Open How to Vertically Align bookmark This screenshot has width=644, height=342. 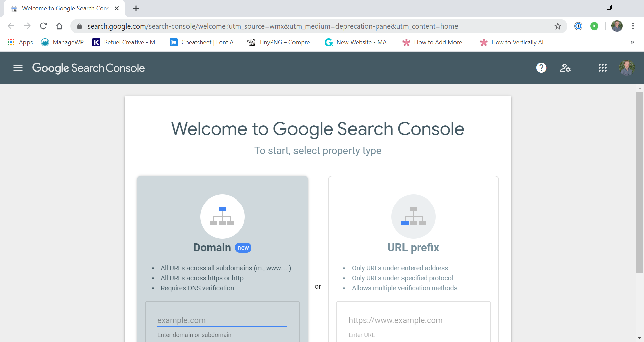pyautogui.click(x=514, y=42)
